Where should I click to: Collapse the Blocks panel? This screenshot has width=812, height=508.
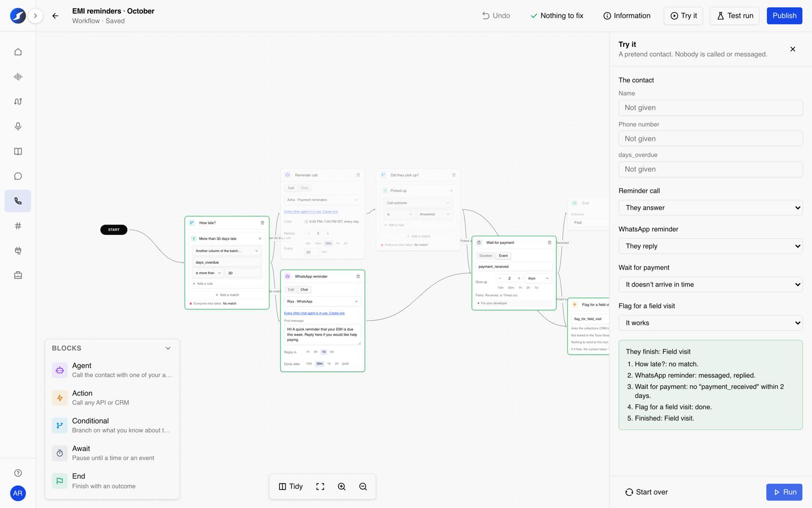[168, 348]
